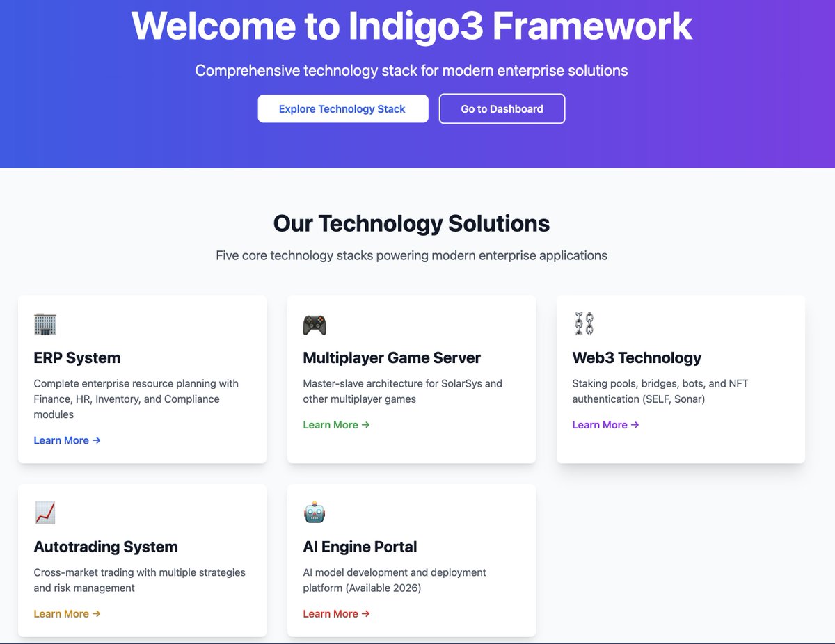Click the 'Comprehensive technology stack' subtitle text
Screen dimensions: 835x644
412,70
